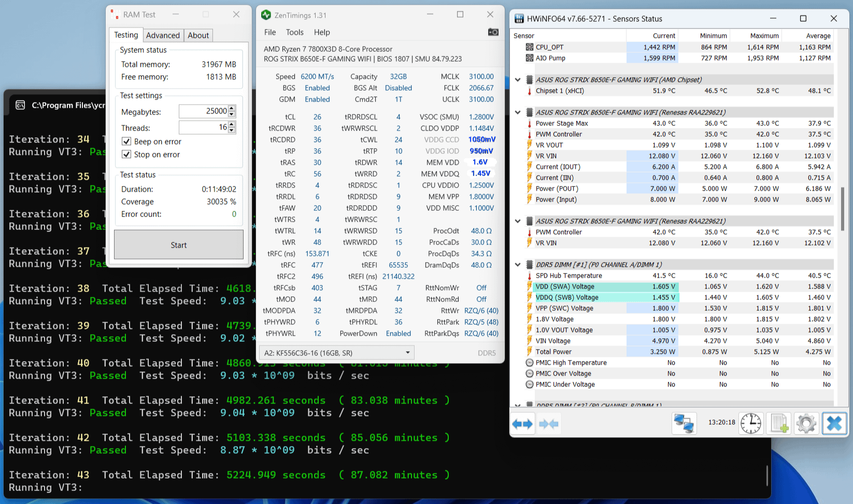Click the MEM VDDQ 1.45V value
Screen dimensions: 853x504
pyautogui.click(x=481, y=174)
